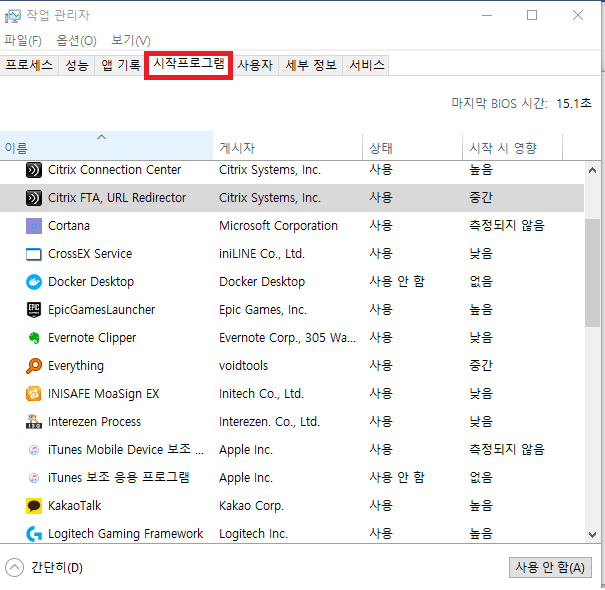The image size is (605, 590).
Task: Click the Docker Desktop whale icon
Action: (34, 282)
